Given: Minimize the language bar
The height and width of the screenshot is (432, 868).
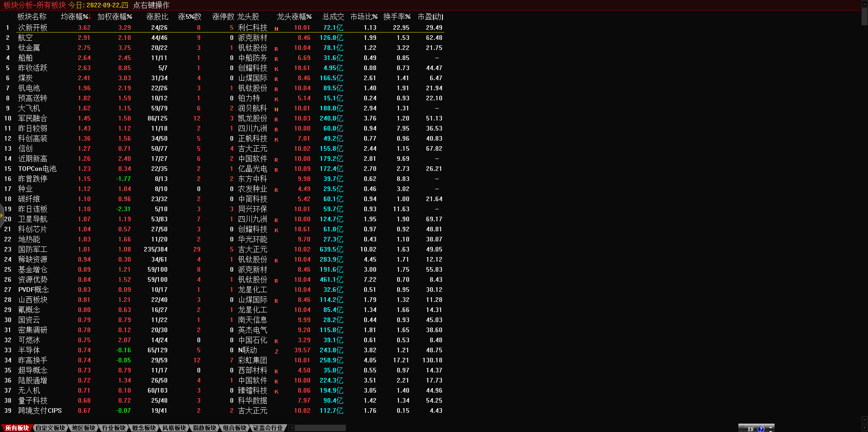Looking at the screenshot, I should pos(770,427).
